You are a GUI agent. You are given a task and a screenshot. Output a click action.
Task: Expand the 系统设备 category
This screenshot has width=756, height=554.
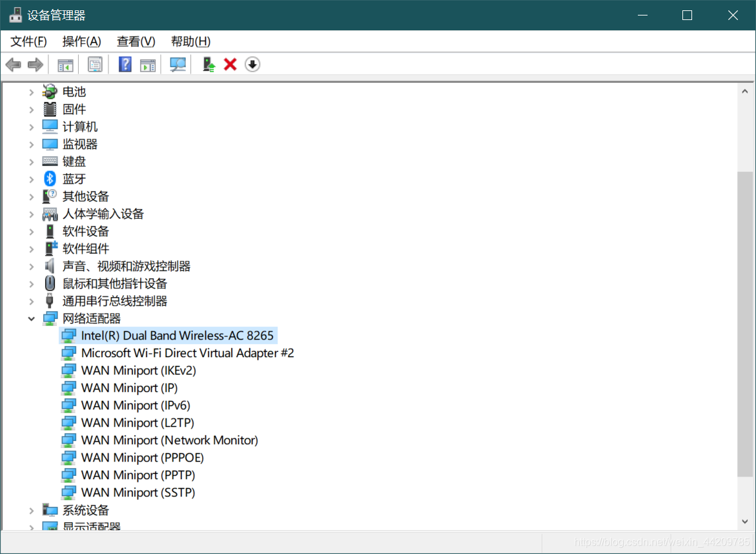pos(32,511)
